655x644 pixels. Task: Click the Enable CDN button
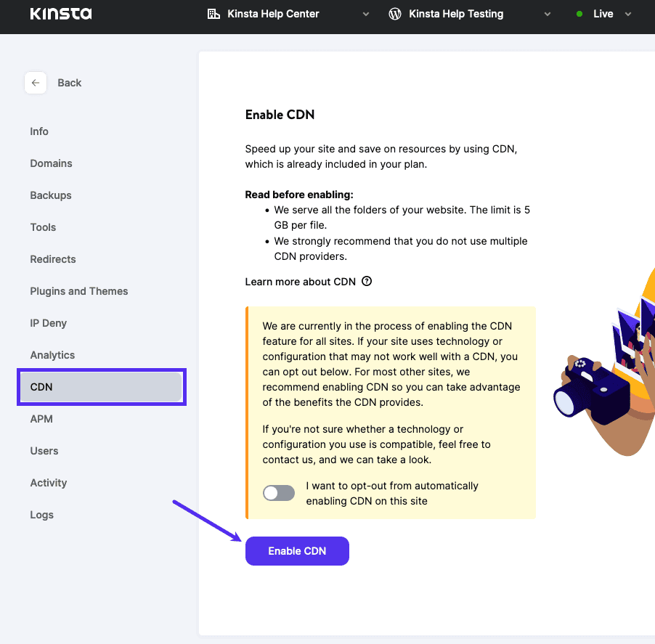coord(297,551)
